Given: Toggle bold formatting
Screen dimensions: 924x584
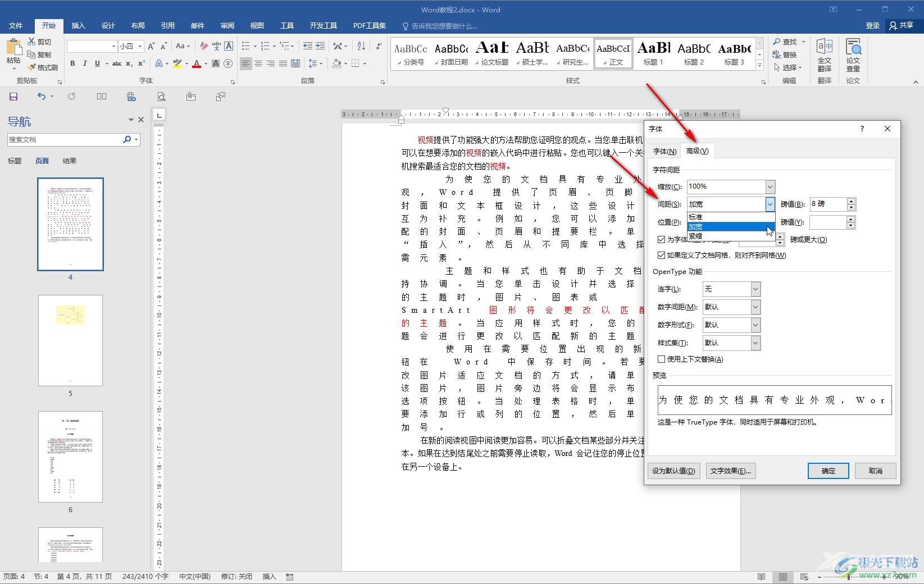Looking at the screenshot, I should pyautogui.click(x=72, y=63).
